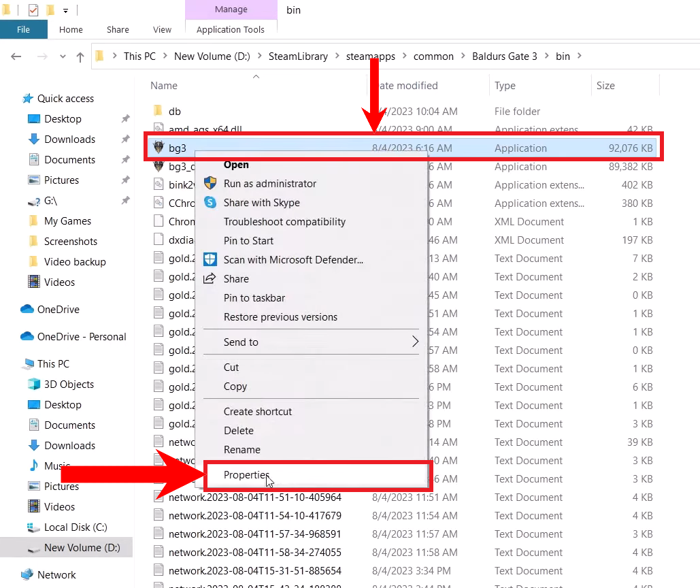This screenshot has width=700, height=588.
Task: Navigate to SteamLibrary in the address bar
Action: [298, 56]
